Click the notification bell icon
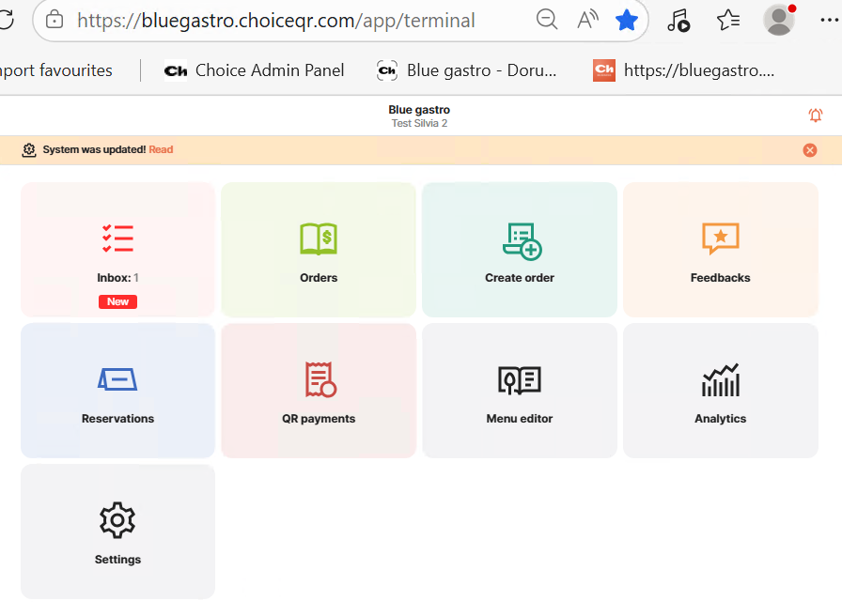Viewport: 842px width, 616px height. point(815,115)
